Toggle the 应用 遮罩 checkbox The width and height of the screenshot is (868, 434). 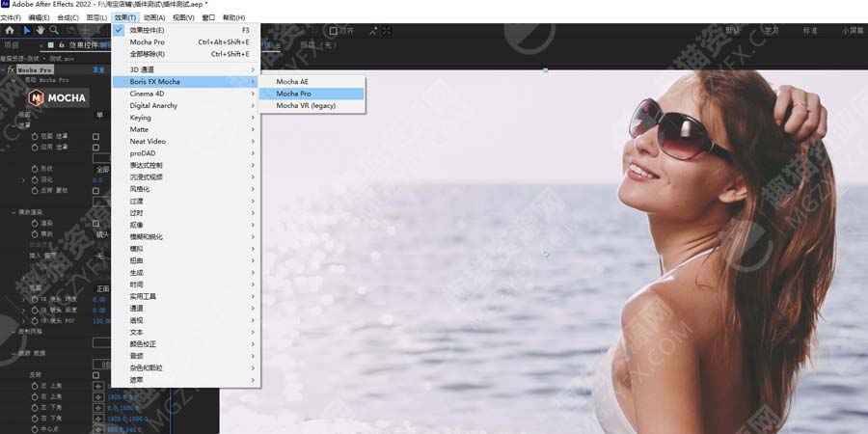(95, 148)
